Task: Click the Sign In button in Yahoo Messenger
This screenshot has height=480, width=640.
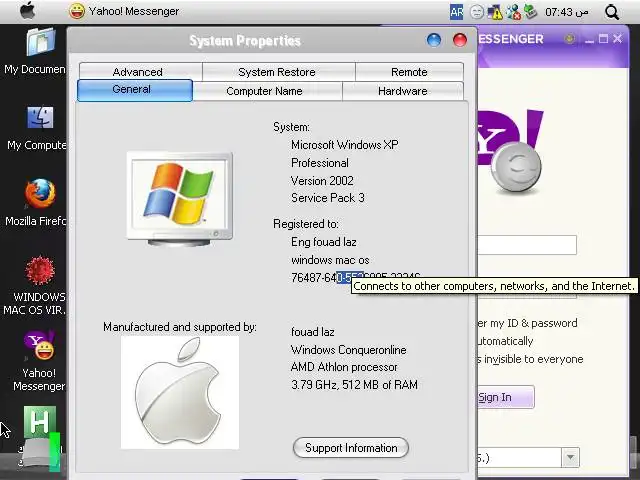Action: tap(505, 397)
